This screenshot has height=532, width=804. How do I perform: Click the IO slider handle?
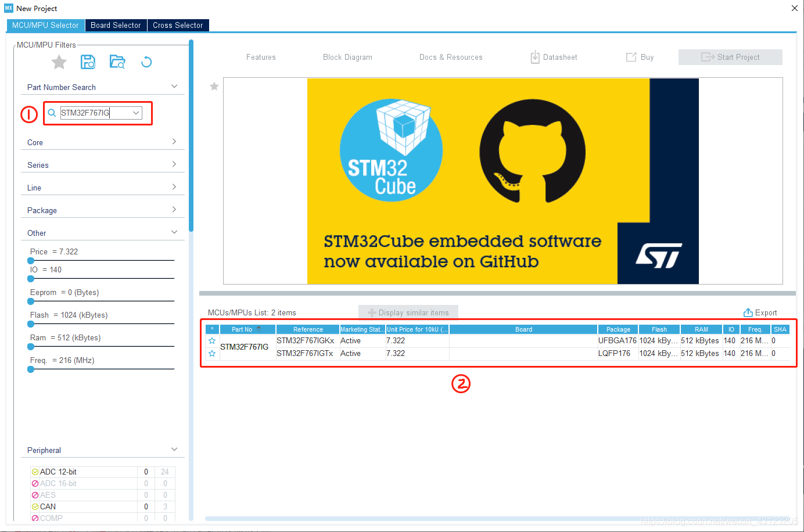pos(31,279)
